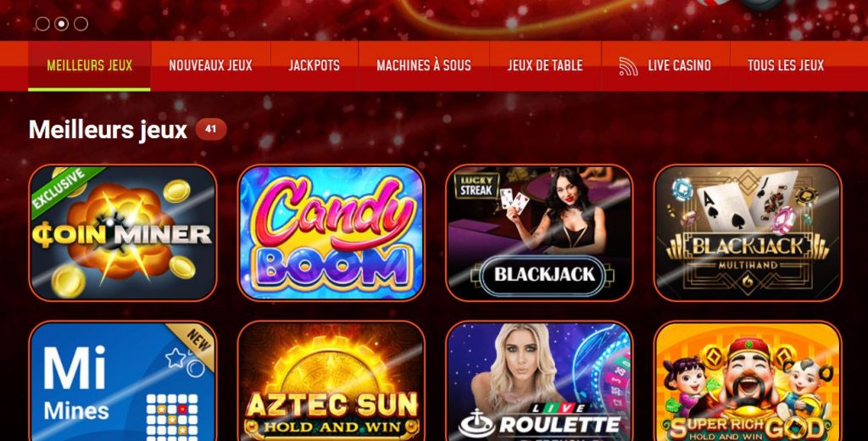
Task: Open the Candy Boom game tile
Action: click(331, 232)
